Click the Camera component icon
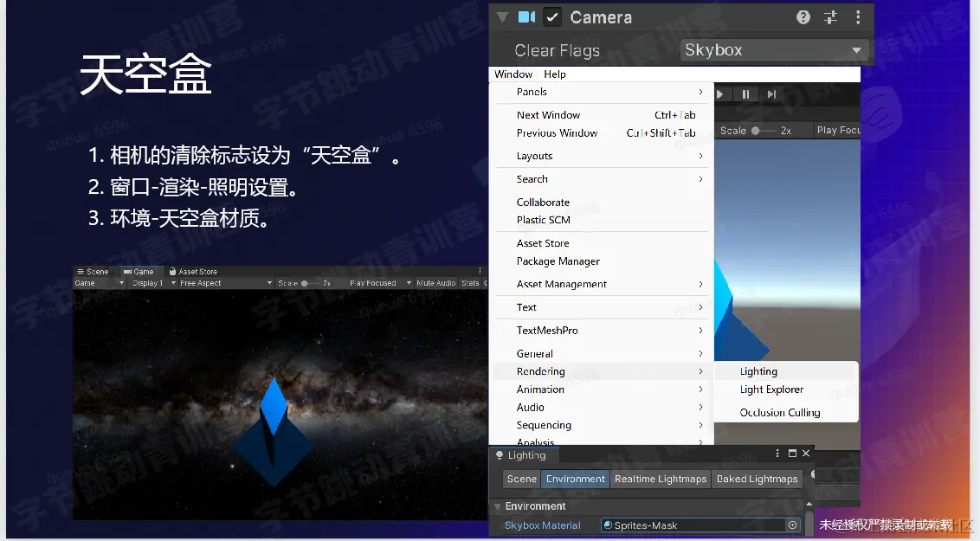 (527, 16)
